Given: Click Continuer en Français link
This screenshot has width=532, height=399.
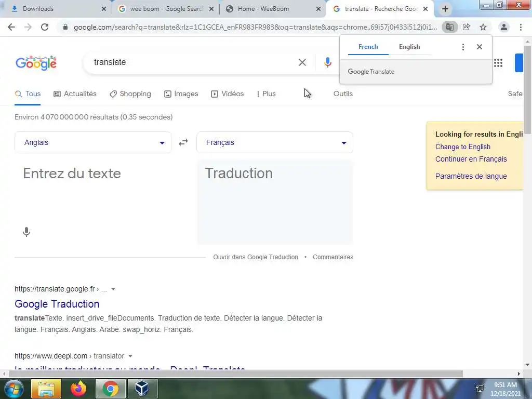Looking at the screenshot, I should (471, 159).
